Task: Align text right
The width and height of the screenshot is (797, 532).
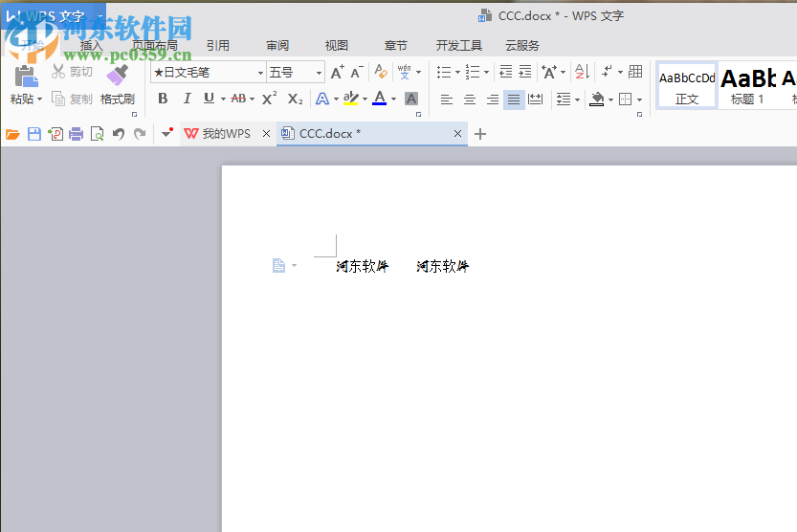Action: coord(493,100)
